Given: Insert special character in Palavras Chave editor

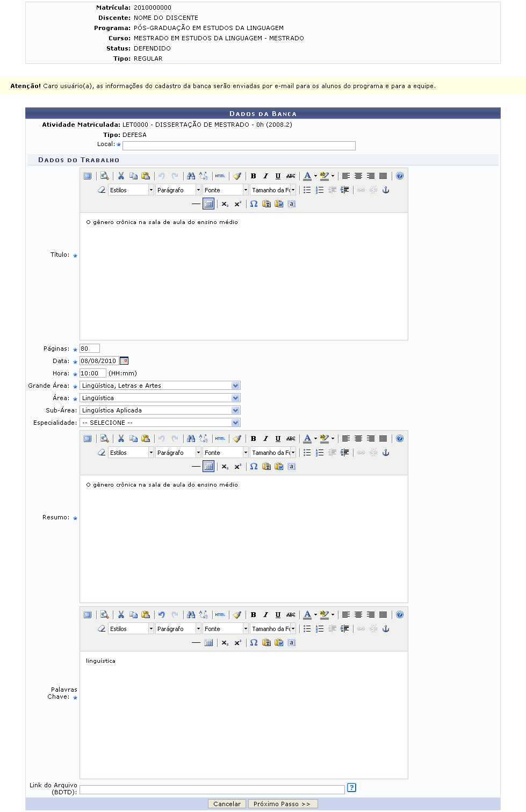Looking at the screenshot, I should [254, 643].
